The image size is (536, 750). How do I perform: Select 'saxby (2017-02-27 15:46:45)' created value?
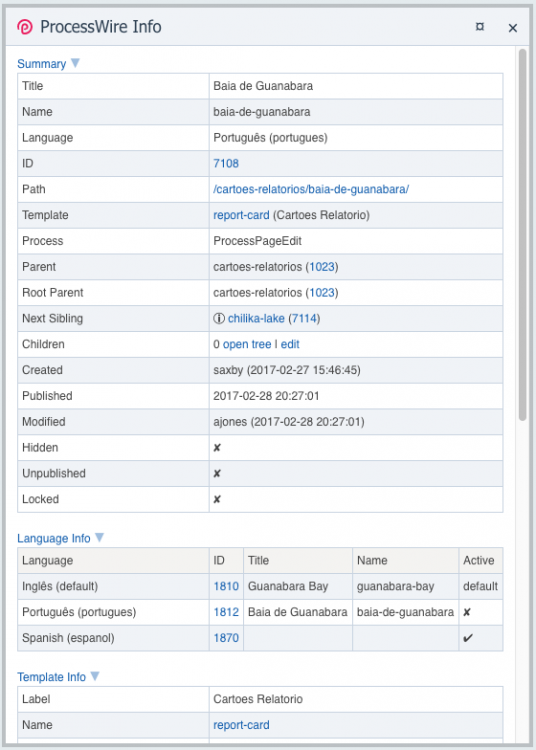point(287,370)
